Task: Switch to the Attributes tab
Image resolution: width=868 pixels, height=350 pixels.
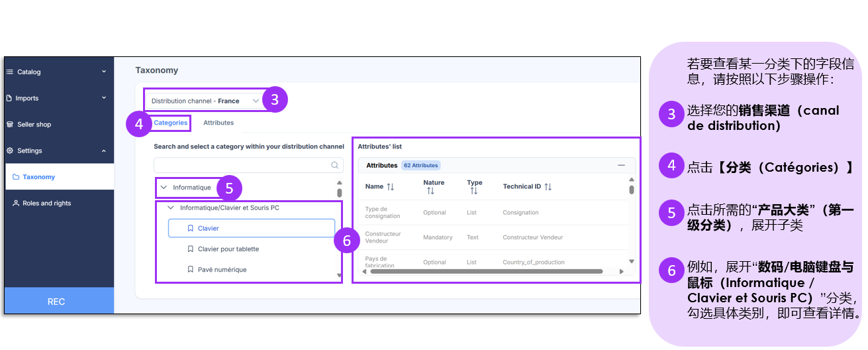Action: click(x=218, y=123)
